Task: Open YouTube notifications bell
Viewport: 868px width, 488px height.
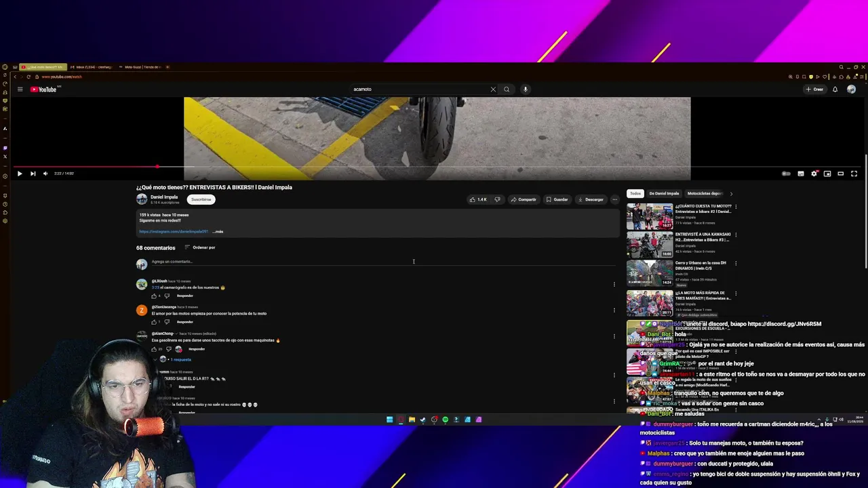Action: (835, 89)
